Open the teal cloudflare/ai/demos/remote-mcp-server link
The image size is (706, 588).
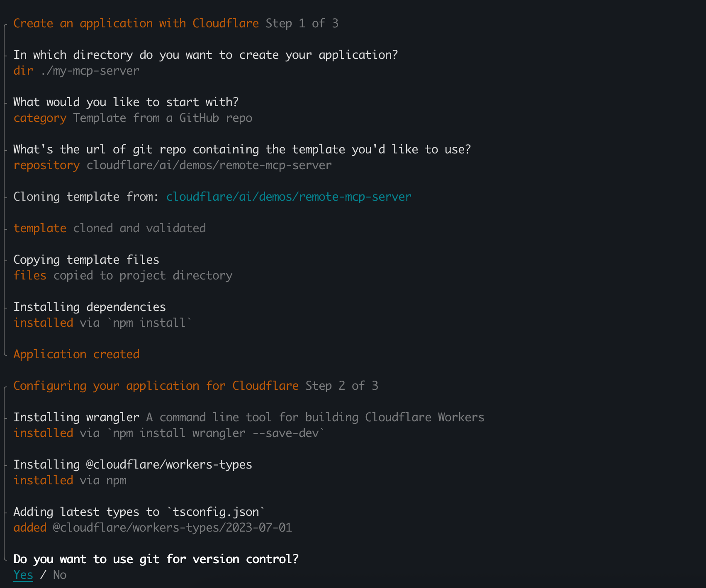click(x=289, y=197)
